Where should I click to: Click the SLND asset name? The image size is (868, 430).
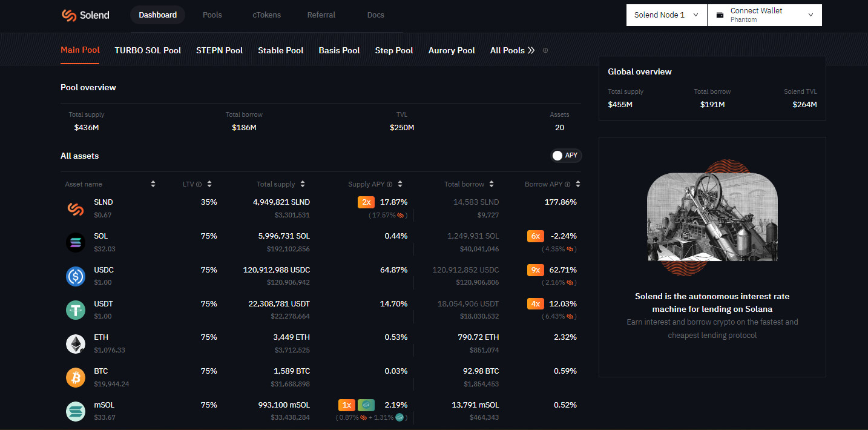click(x=104, y=202)
